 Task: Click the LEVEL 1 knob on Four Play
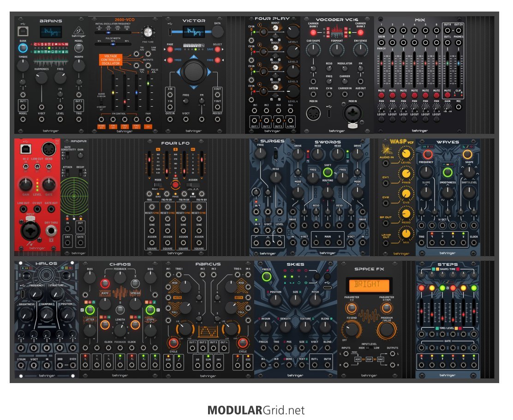point(293,32)
